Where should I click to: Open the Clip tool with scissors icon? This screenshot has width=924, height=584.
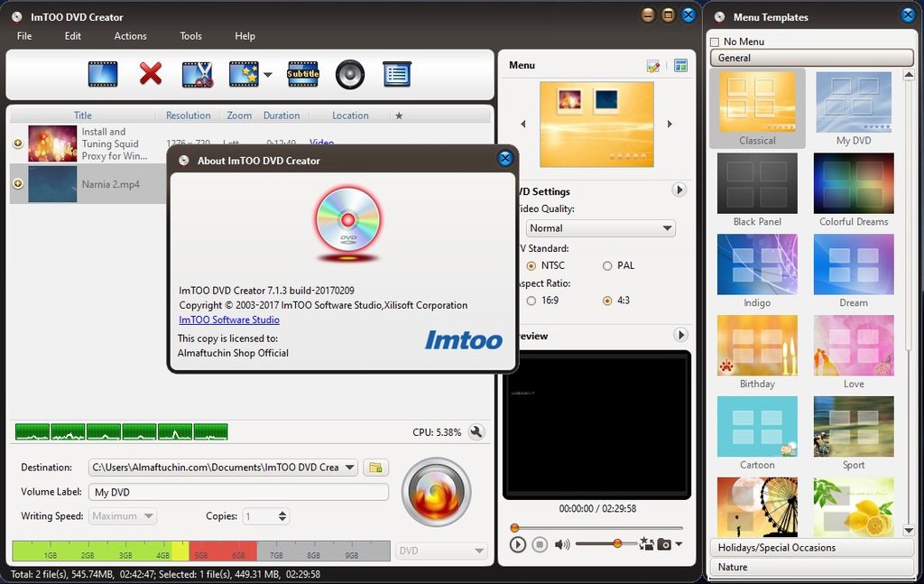(x=199, y=74)
